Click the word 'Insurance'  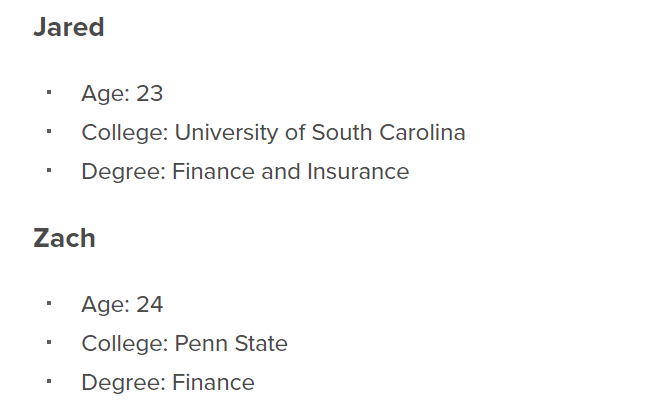(x=358, y=172)
